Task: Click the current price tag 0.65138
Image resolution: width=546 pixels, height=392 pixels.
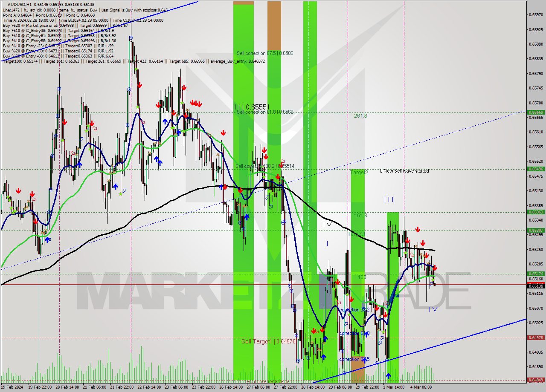Action: [535, 286]
